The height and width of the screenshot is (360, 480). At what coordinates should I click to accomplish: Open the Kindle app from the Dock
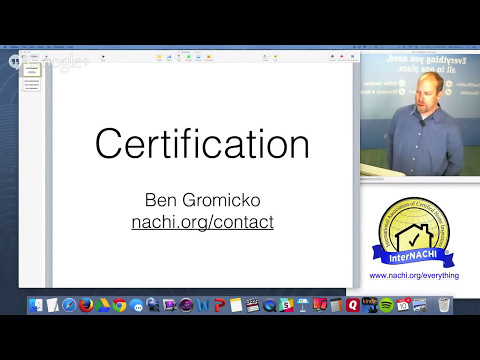(370, 305)
